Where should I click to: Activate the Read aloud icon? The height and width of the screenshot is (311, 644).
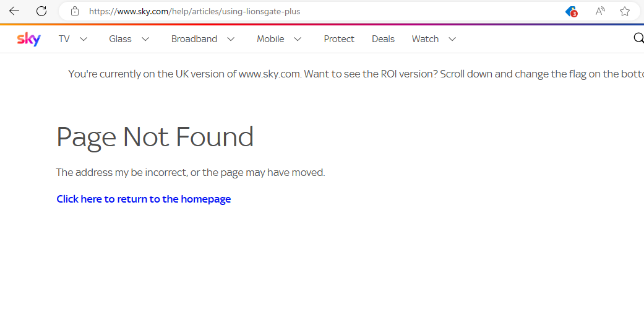point(600,11)
